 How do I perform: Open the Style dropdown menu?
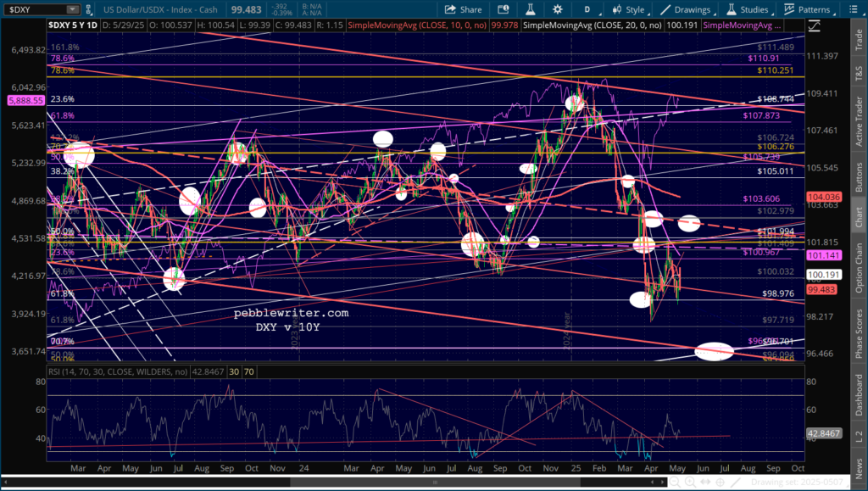click(x=629, y=9)
